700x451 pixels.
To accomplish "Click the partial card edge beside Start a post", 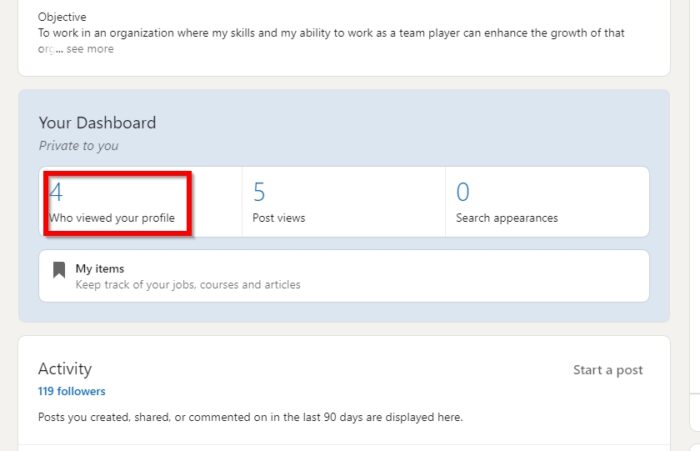I will point(695,412).
